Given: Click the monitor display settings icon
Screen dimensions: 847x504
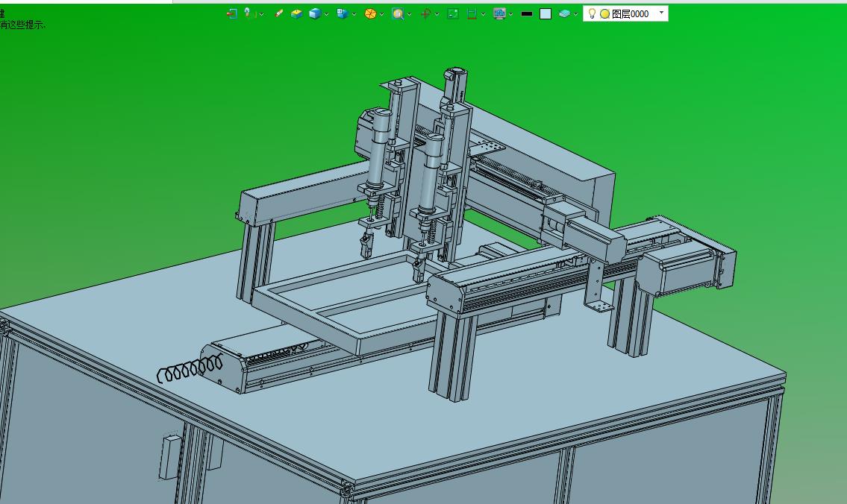Looking at the screenshot, I should pos(499,13).
